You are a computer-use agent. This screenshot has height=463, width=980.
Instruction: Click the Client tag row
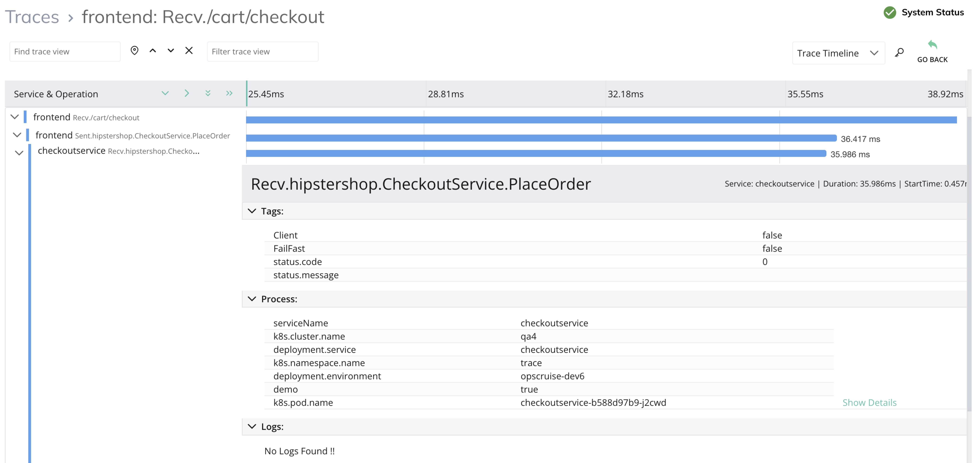pyautogui.click(x=615, y=235)
